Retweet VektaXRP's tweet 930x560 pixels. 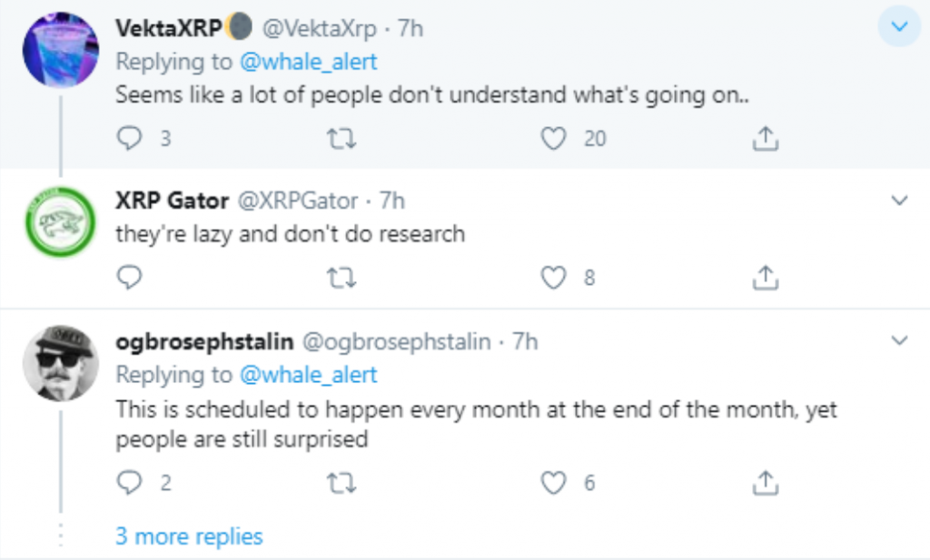pyautogui.click(x=341, y=139)
